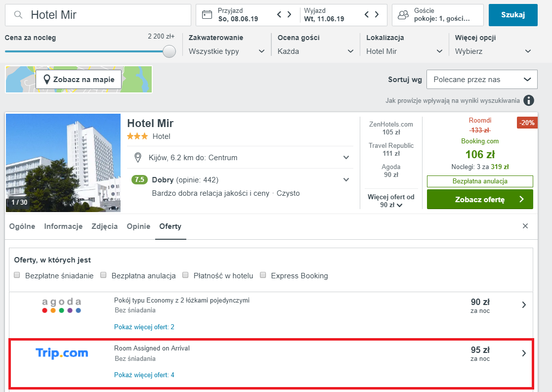Screen dimensions: 552x392
Task: Open the Hotel Mir photo thumbnail
Action: tap(63, 163)
